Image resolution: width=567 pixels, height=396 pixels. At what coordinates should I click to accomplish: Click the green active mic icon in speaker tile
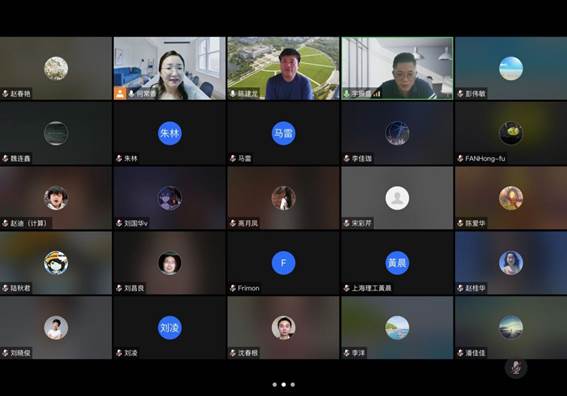click(346, 94)
